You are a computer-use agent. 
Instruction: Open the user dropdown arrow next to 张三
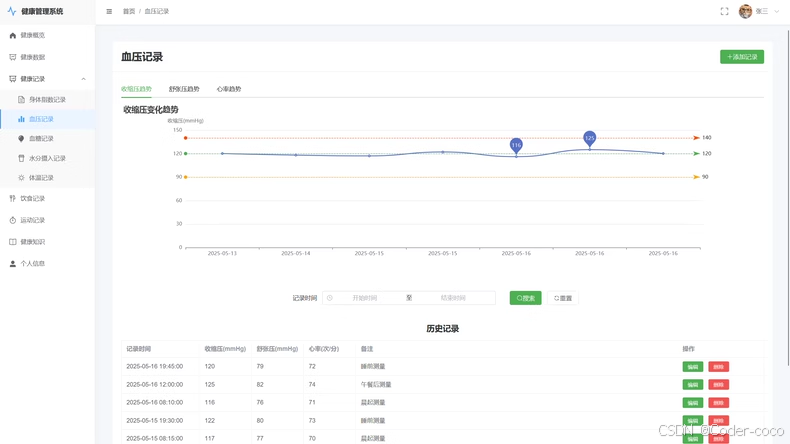[x=776, y=11]
